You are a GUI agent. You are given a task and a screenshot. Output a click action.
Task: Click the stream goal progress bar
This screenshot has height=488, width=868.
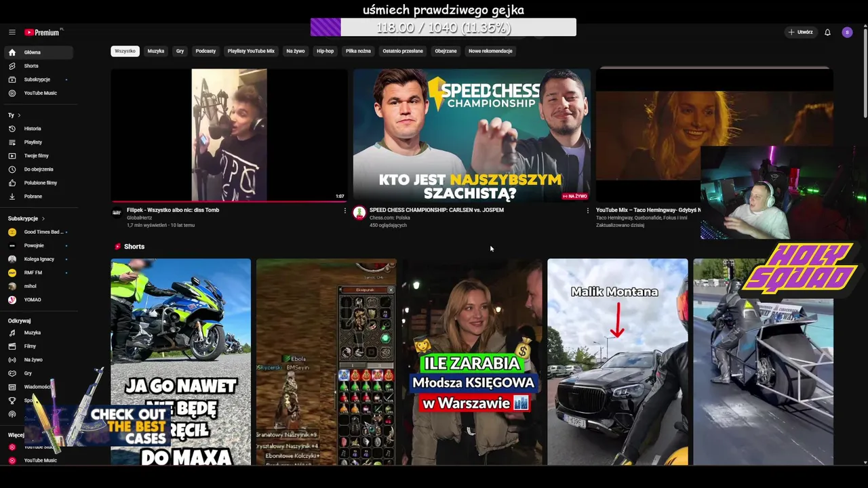click(443, 27)
